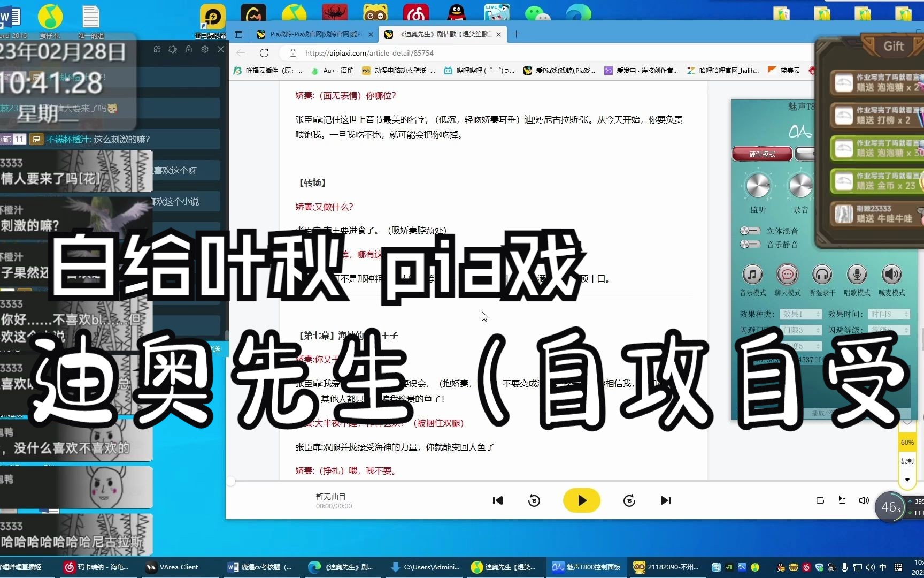Screen dimensions: 924x578
Task: Click the yellow play button
Action: tap(582, 500)
